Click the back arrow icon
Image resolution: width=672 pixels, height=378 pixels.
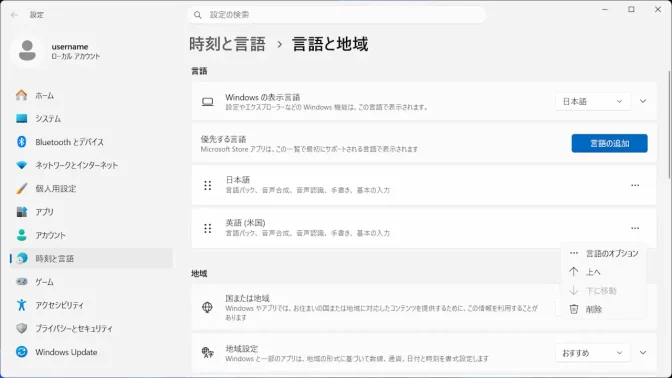15,15
